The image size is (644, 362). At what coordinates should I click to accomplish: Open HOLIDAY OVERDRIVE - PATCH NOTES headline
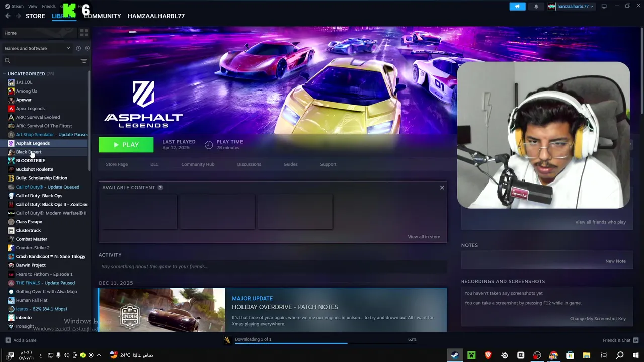(x=285, y=307)
